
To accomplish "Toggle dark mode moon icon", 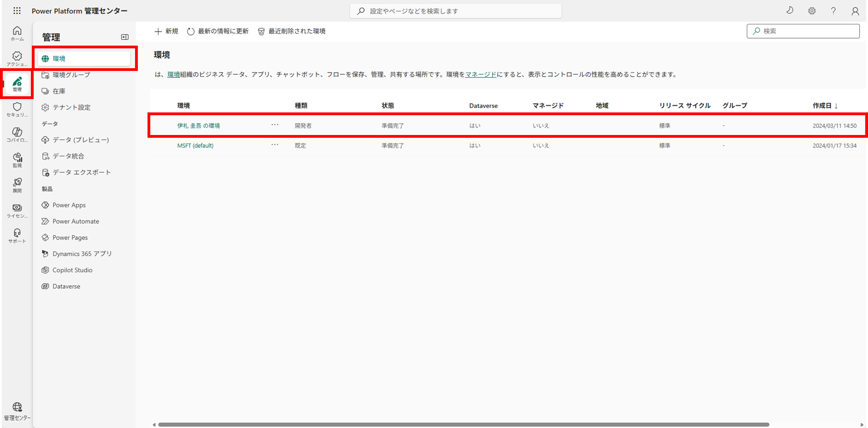I will [790, 11].
